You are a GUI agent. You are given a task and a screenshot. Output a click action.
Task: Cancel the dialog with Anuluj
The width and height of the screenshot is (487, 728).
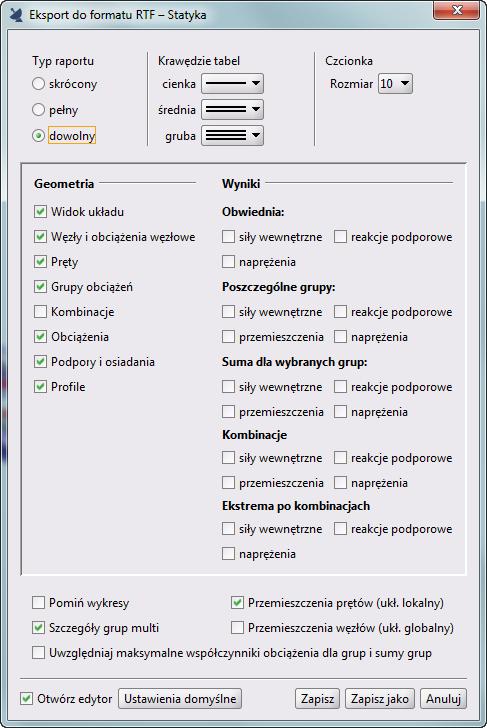click(443, 699)
